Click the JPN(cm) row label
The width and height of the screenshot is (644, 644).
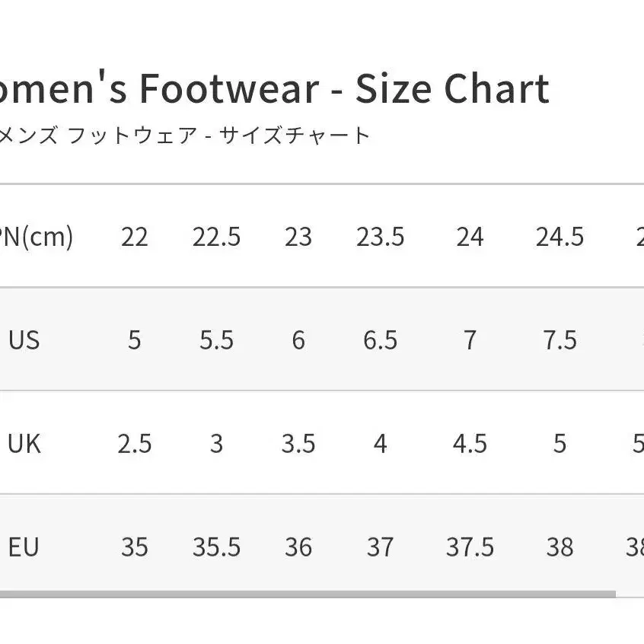pos(37,238)
